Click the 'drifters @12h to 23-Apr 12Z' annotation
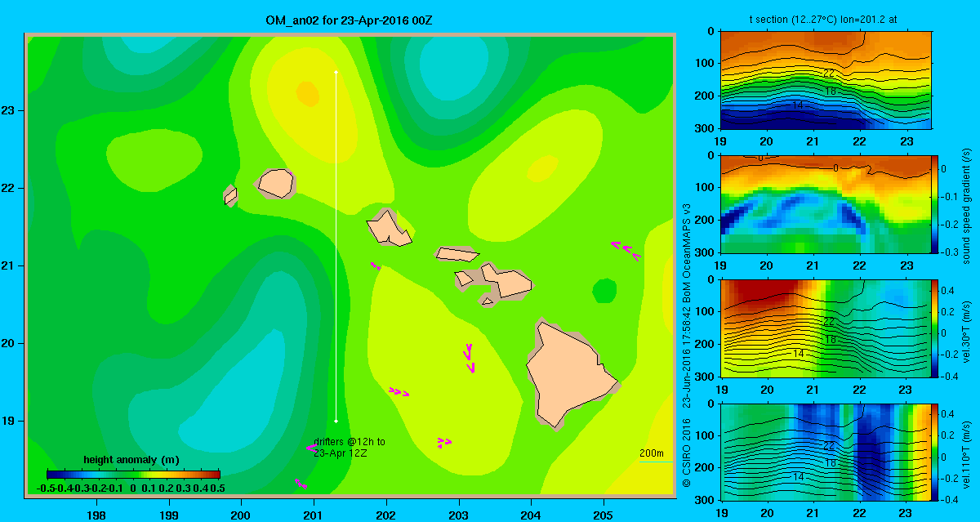Viewport: 980px width, 522px height. [x=350, y=447]
